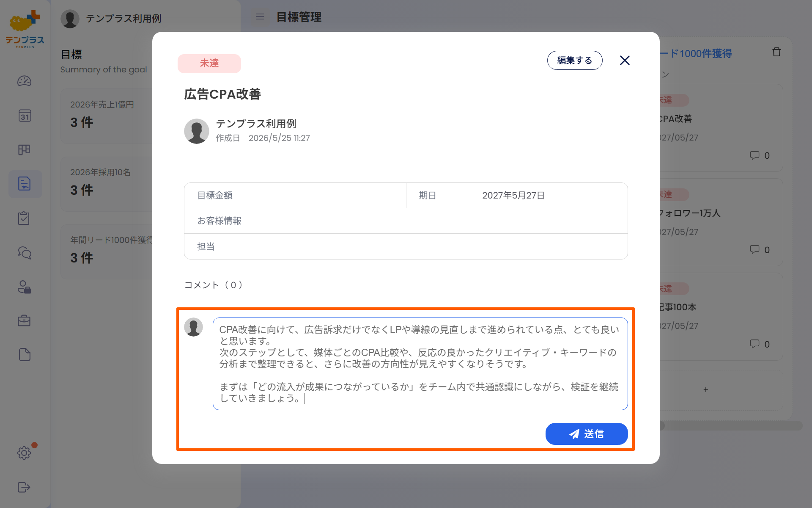This screenshot has width=812, height=508.
Task: Open the dashboard gauge icon in sidebar
Action: click(x=24, y=81)
